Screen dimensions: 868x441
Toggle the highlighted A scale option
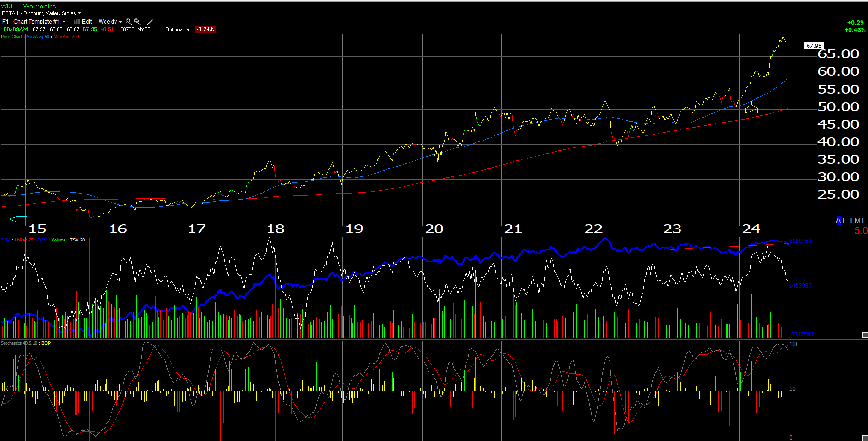tap(839, 221)
